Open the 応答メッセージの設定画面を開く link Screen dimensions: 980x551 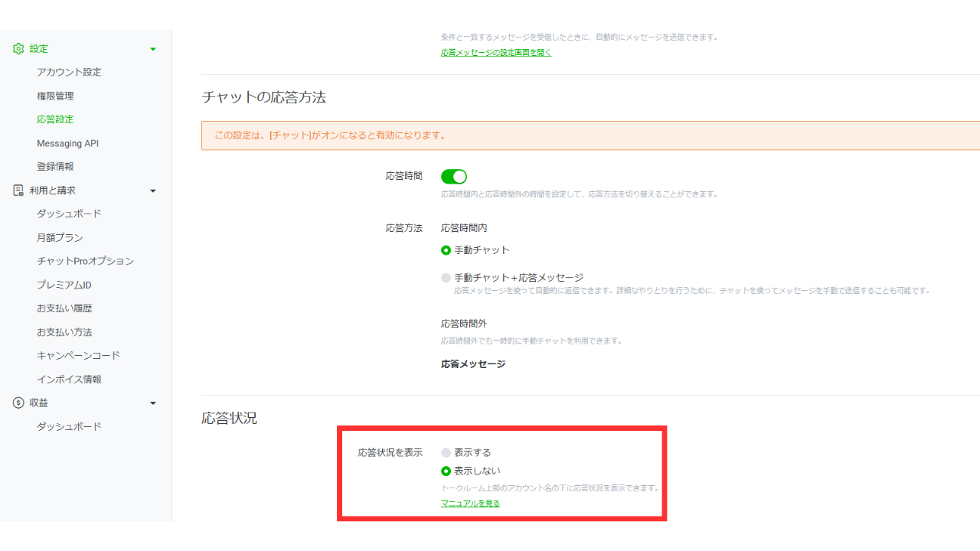(x=495, y=53)
